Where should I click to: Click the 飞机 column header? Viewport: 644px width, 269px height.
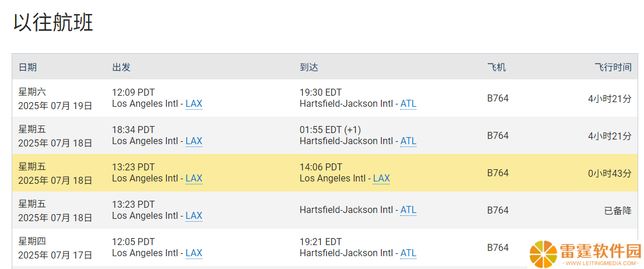pyautogui.click(x=496, y=67)
